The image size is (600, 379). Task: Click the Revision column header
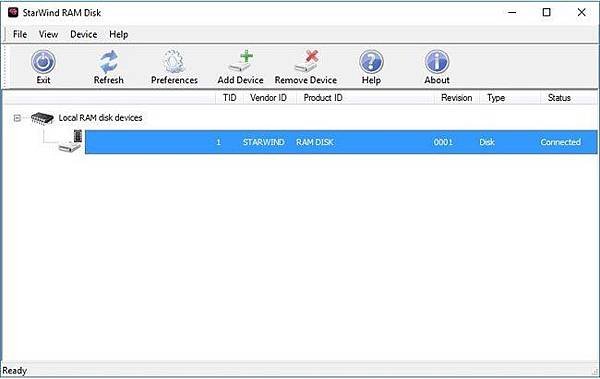tap(457, 98)
